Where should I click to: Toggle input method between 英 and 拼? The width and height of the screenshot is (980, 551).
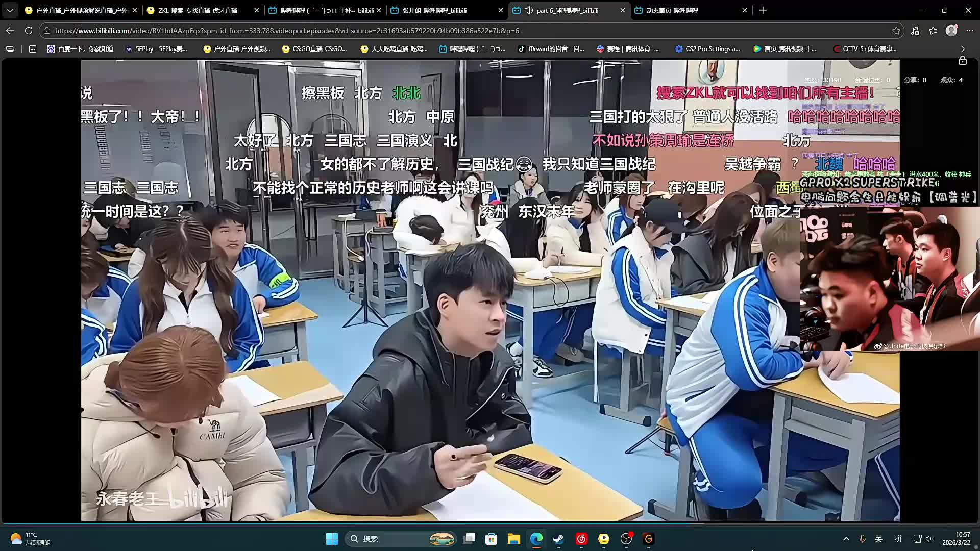pyautogui.click(x=878, y=539)
